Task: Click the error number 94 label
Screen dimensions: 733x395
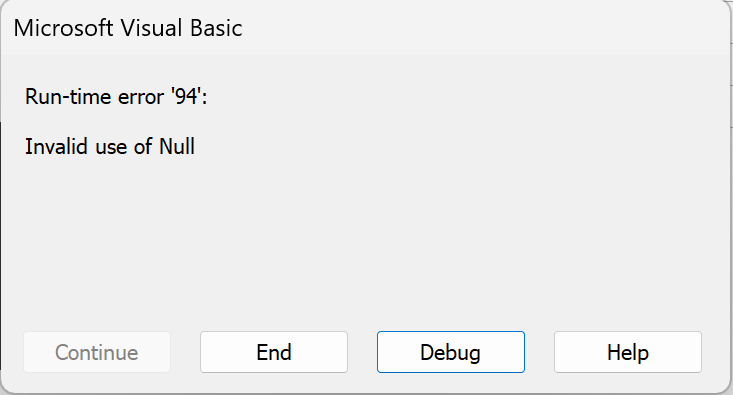Action: pos(116,97)
